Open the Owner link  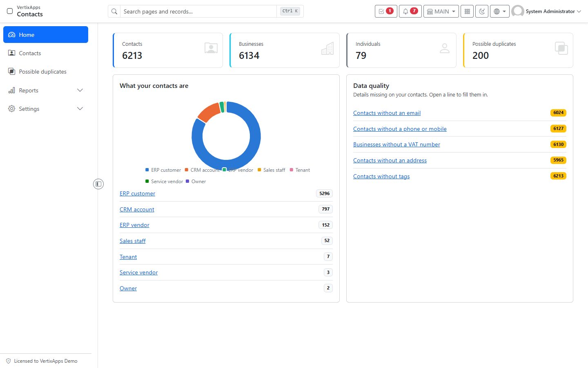point(128,288)
